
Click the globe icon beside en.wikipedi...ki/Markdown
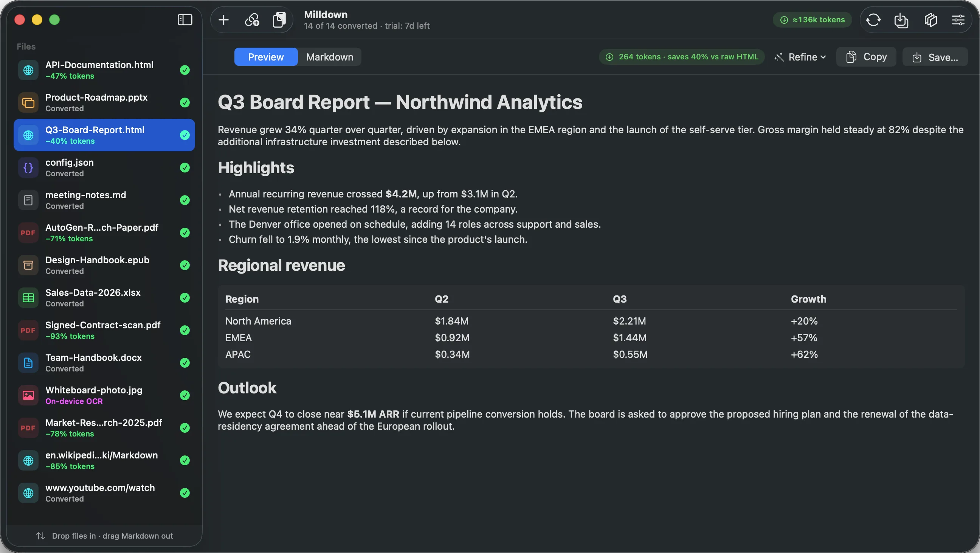tap(28, 460)
